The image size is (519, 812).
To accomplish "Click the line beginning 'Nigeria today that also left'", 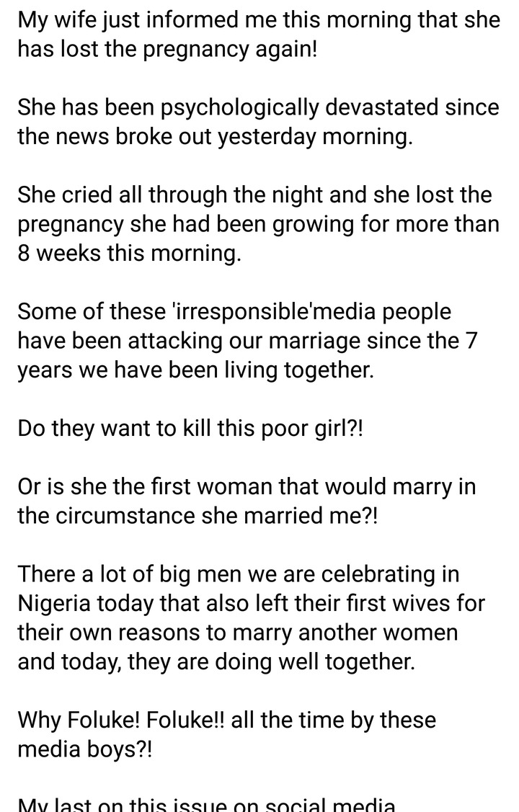I will tap(252, 603).
